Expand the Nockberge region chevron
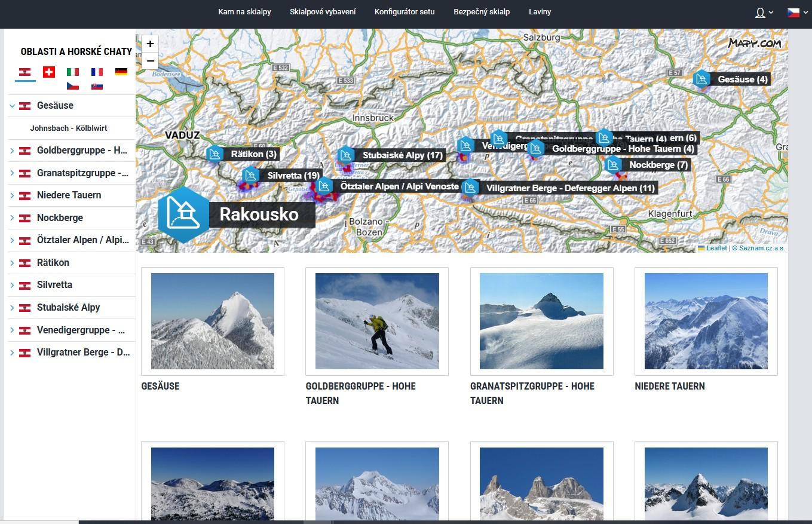812x524 pixels. 12,218
